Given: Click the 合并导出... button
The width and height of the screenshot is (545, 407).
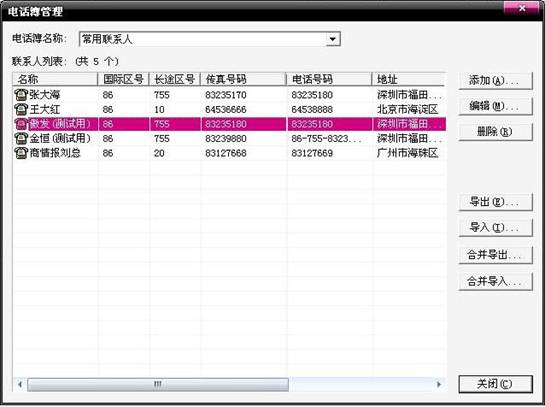Looking at the screenshot, I should coord(495,255).
